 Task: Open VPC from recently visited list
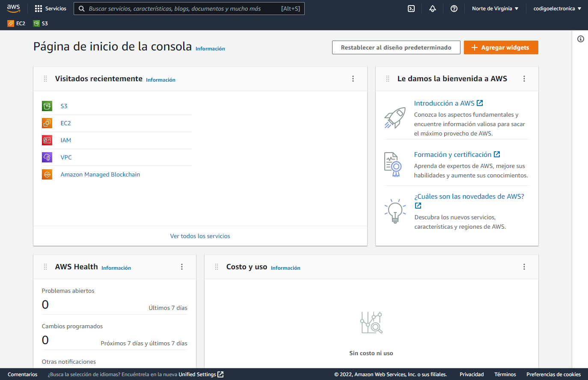pyautogui.click(x=66, y=157)
